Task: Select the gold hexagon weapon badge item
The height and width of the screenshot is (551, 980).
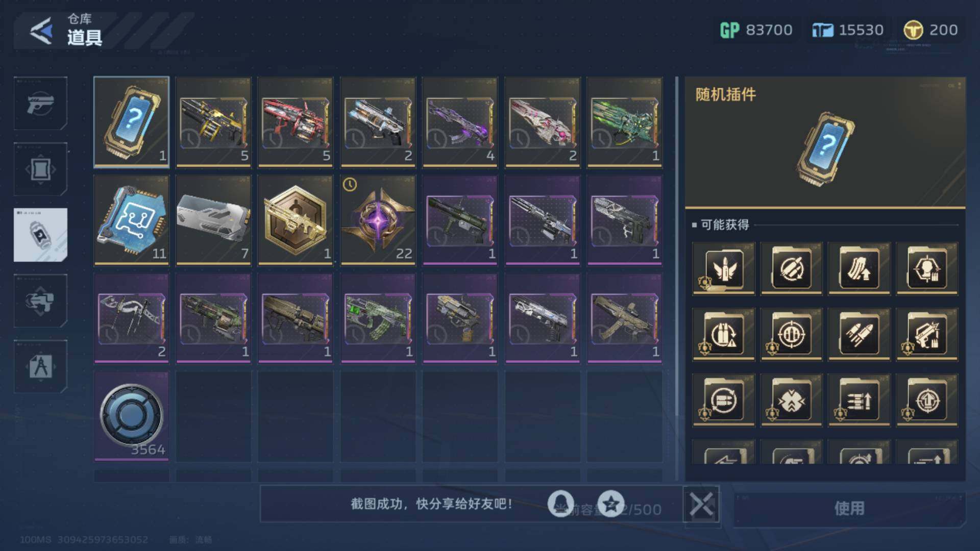Action: coord(296,220)
